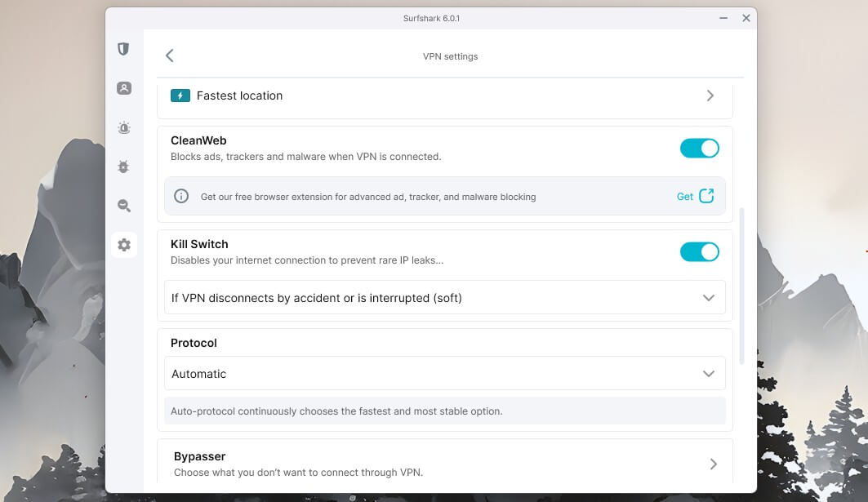Click the vertical scrollbar on settings list

click(x=741, y=287)
